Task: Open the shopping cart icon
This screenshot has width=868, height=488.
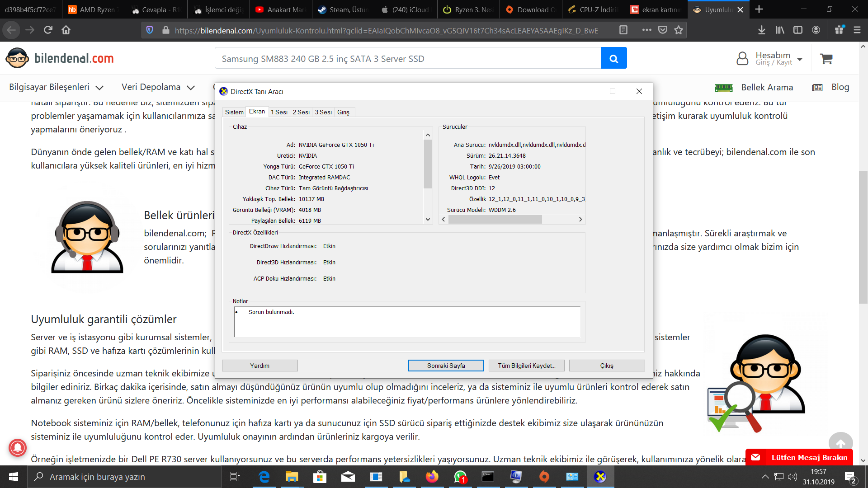Action: coord(826,59)
